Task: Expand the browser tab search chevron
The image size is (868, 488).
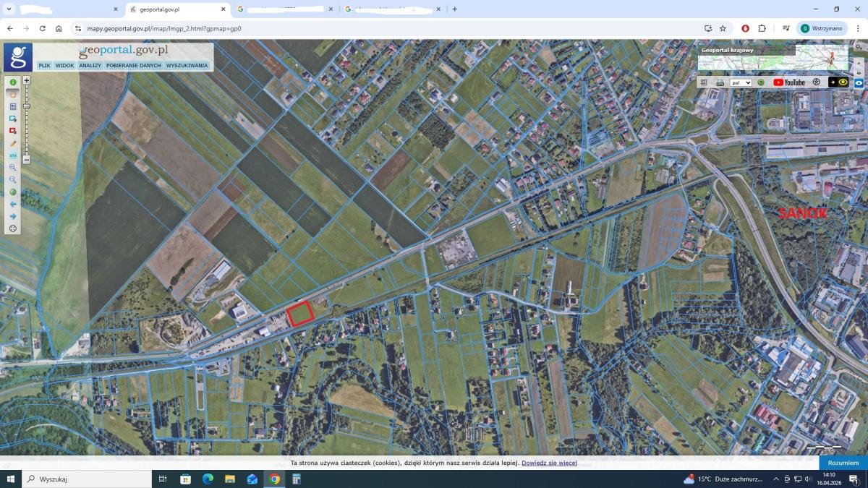Action: (9, 9)
